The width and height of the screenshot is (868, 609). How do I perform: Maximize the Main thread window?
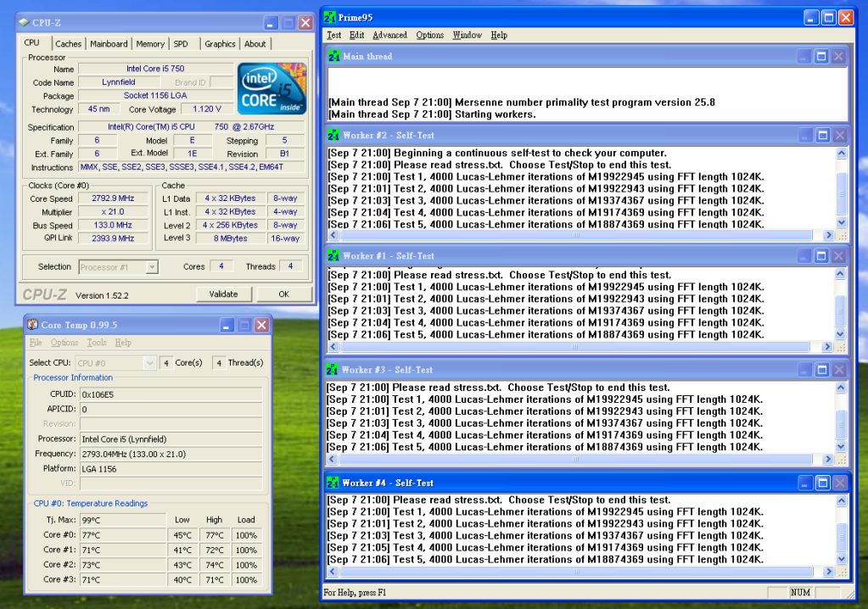click(x=821, y=57)
